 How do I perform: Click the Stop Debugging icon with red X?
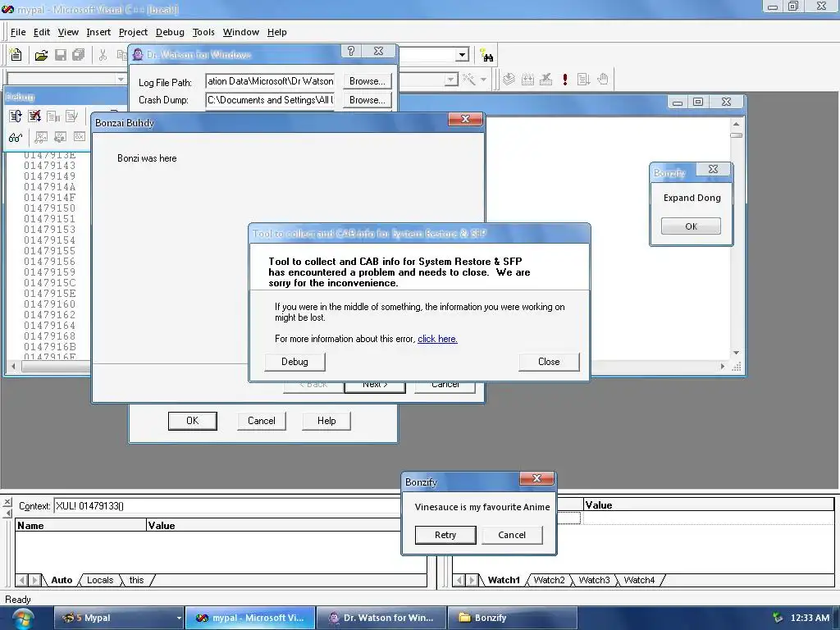pos(34,116)
